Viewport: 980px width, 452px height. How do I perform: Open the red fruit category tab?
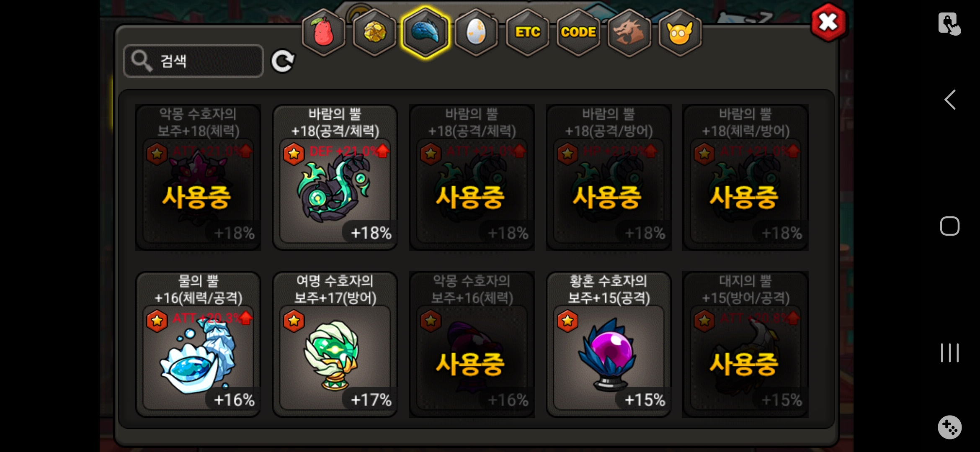point(323,33)
